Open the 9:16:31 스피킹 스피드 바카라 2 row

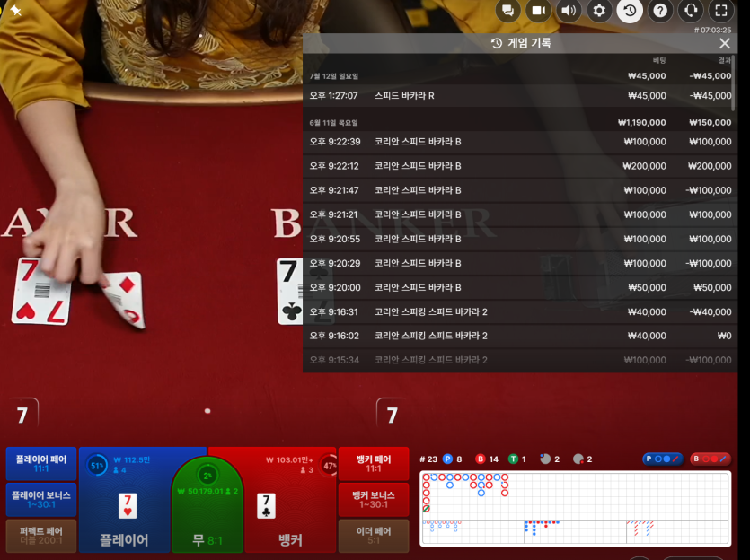pos(520,312)
